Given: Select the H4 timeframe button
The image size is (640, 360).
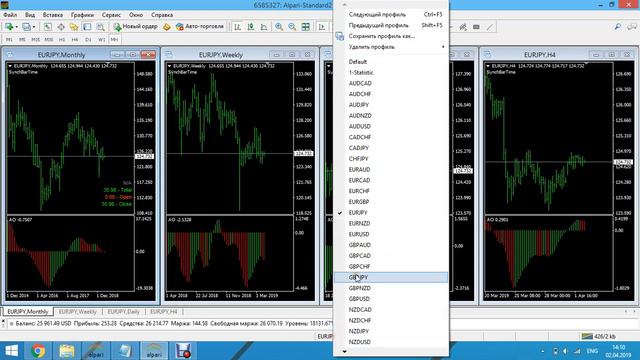Looking at the screenshot, I should click(x=75, y=40).
